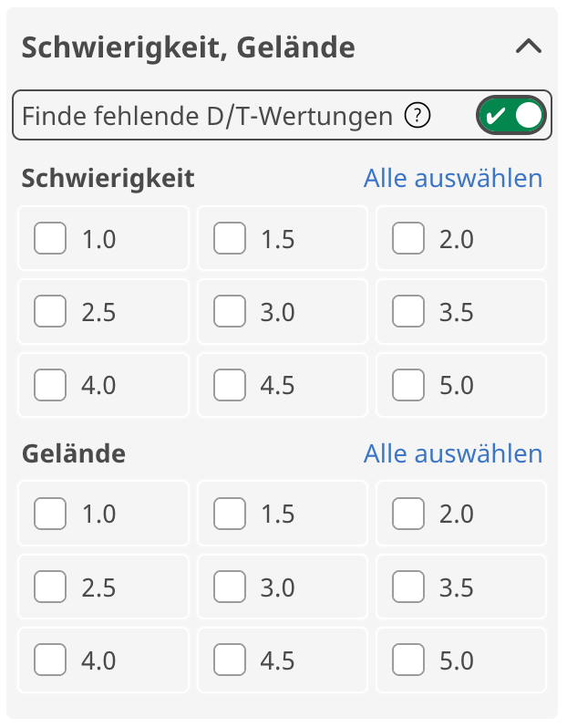Tick Gelände 5.0 checkbox
Viewport: 567px width, 728px height.
click(408, 660)
